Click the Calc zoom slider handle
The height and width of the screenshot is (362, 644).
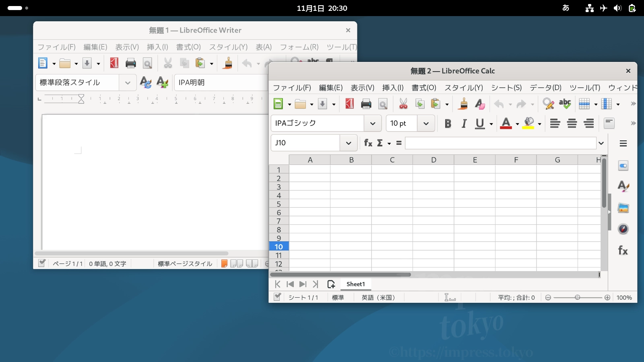pyautogui.click(x=578, y=298)
